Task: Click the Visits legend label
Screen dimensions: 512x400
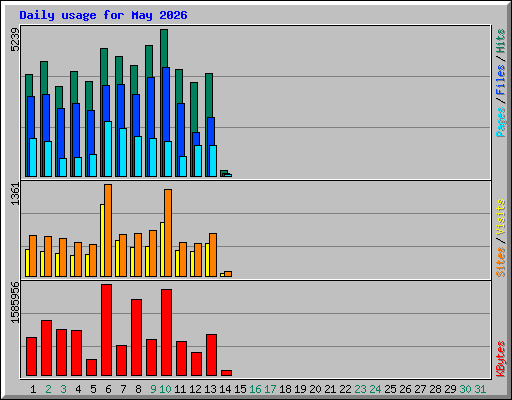Action: [x=500, y=218]
